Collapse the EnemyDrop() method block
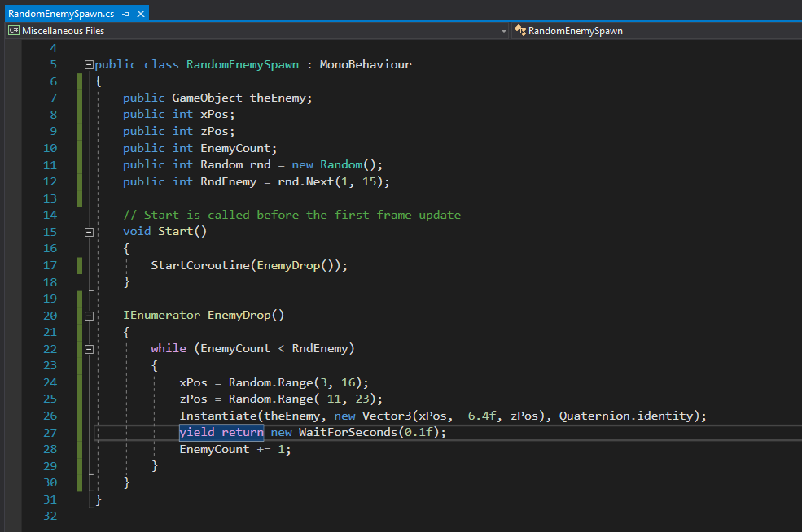This screenshot has width=802, height=532. coord(89,316)
